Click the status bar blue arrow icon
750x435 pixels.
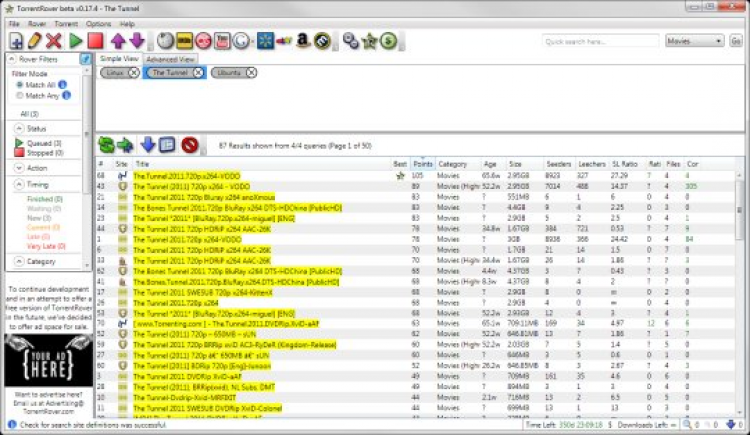pos(730,424)
